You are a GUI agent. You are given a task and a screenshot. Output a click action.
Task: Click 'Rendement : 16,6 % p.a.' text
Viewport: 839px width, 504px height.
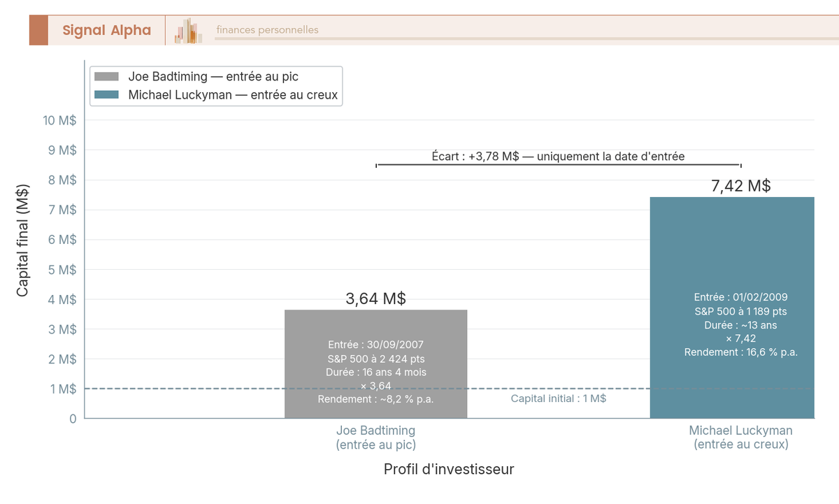[x=741, y=352]
